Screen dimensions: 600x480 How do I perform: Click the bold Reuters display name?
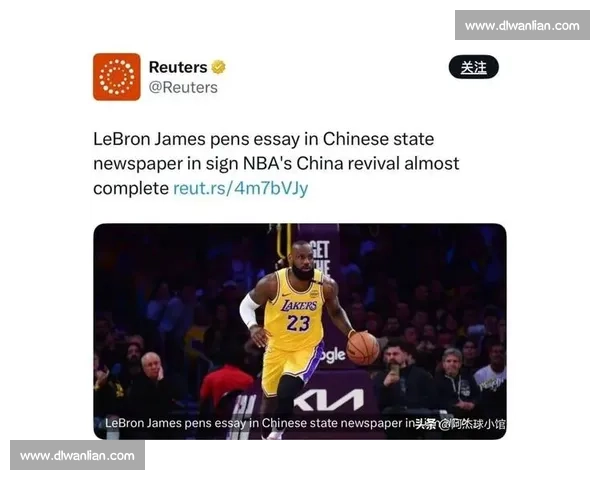(x=178, y=67)
